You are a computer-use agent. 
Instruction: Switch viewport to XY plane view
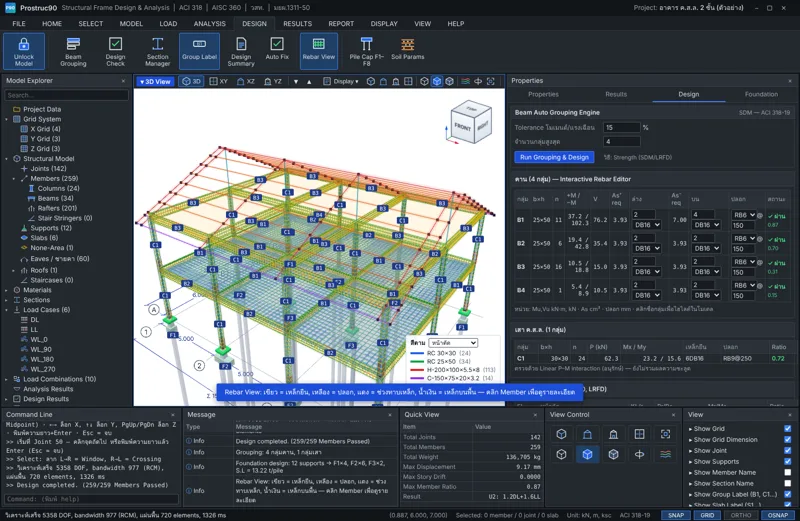pyautogui.click(x=219, y=82)
